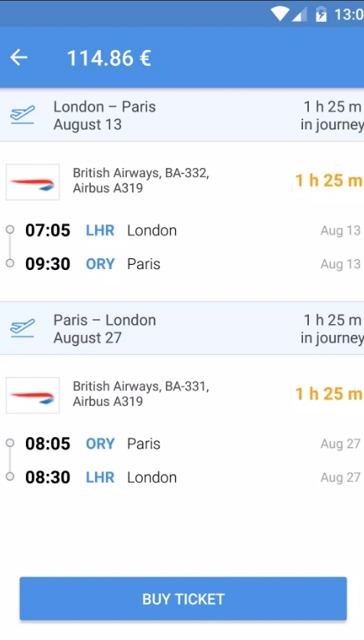Click the airplane icon for Paris – London
Screen dimensions: 364x640
click(x=23, y=328)
